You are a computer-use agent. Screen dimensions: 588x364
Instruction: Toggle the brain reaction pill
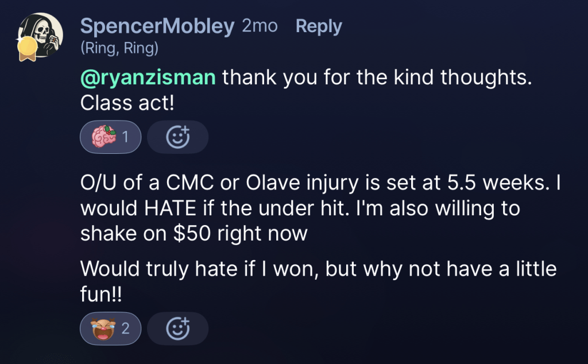[x=110, y=137]
